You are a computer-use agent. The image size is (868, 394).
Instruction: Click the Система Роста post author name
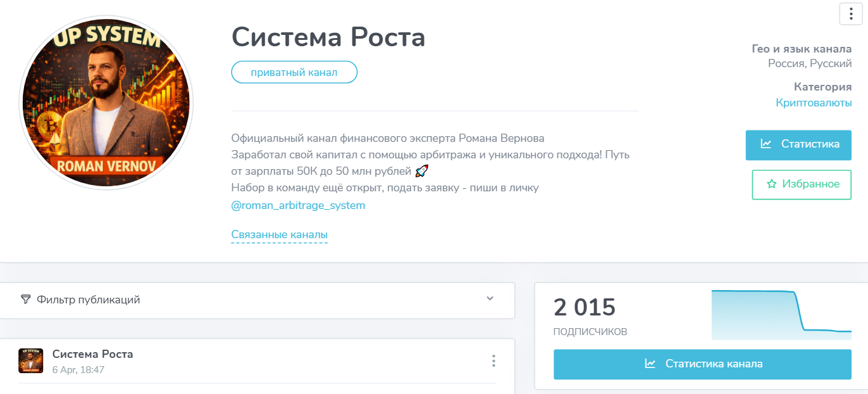92,354
